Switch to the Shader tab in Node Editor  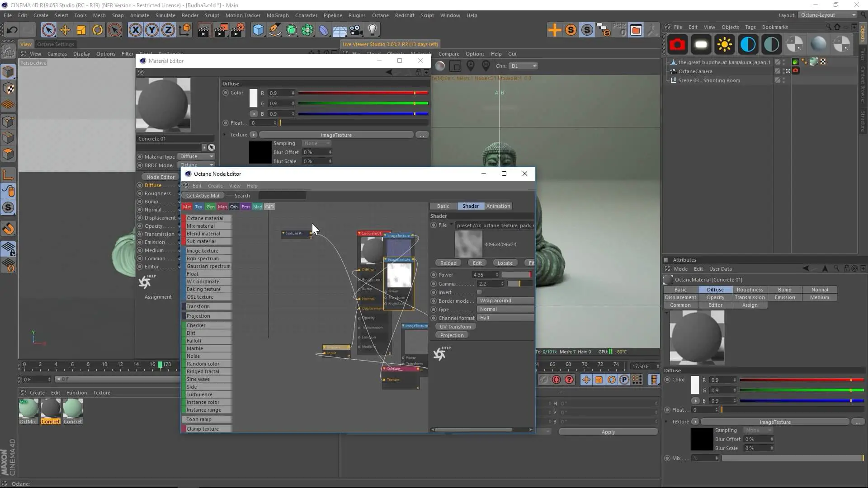coord(470,206)
